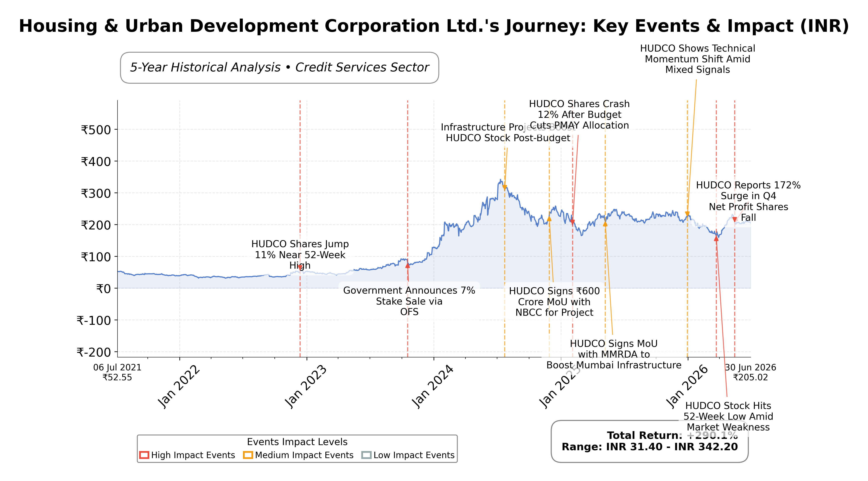
Task: Click the orange marker for the Technical Momentum Shift event
Action: coord(687,214)
